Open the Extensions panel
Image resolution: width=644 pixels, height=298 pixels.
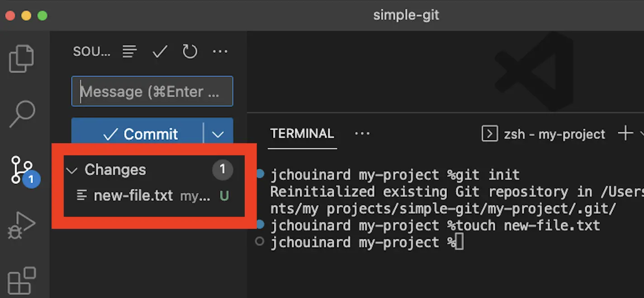[x=21, y=280]
